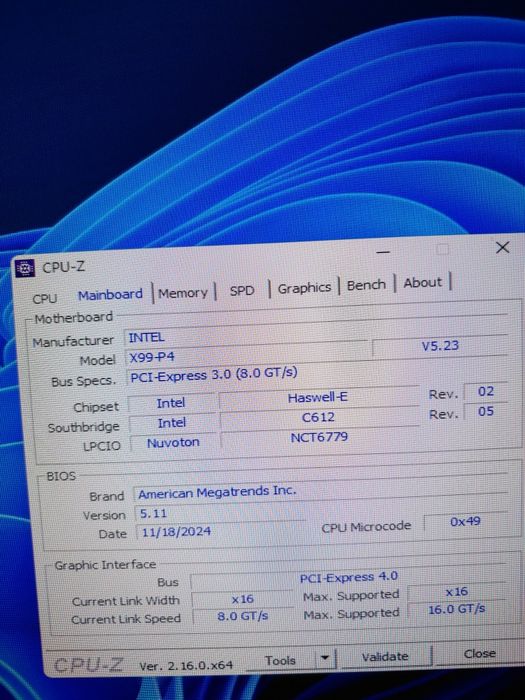The width and height of the screenshot is (525, 700).
Task: Click the CPU Microcode 0x49 value
Action: click(465, 521)
